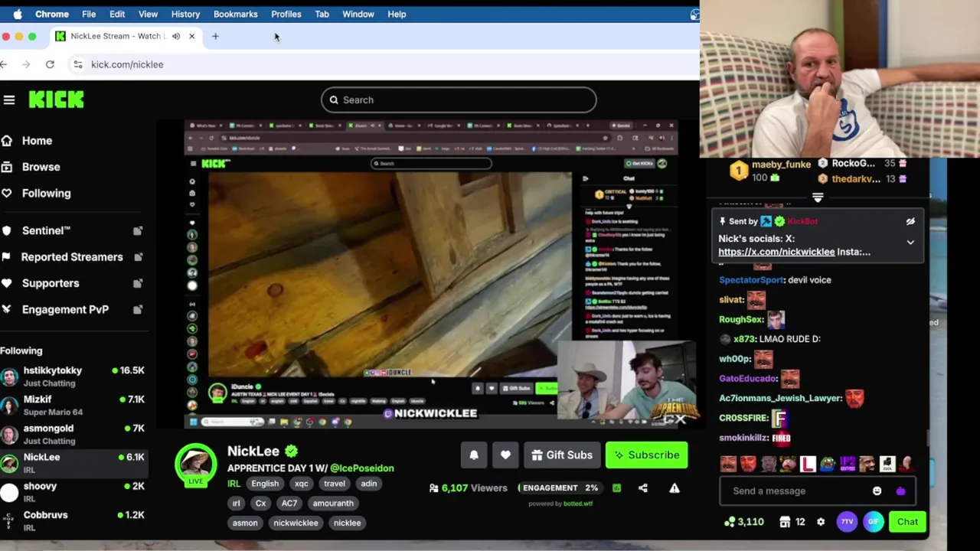Click the green Subscribe button
Viewport: 980px width, 551px height.
pyautogui.click(x=647, y=455)
